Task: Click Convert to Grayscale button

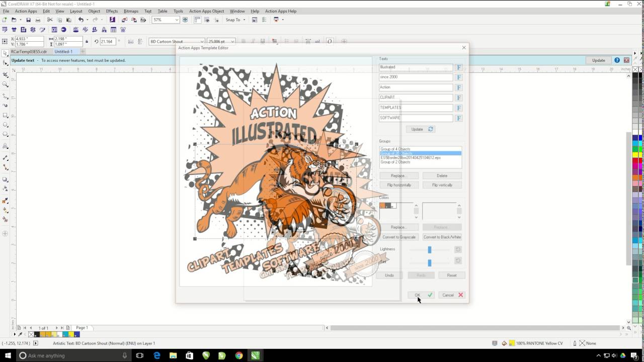Action: click(399, 237)
